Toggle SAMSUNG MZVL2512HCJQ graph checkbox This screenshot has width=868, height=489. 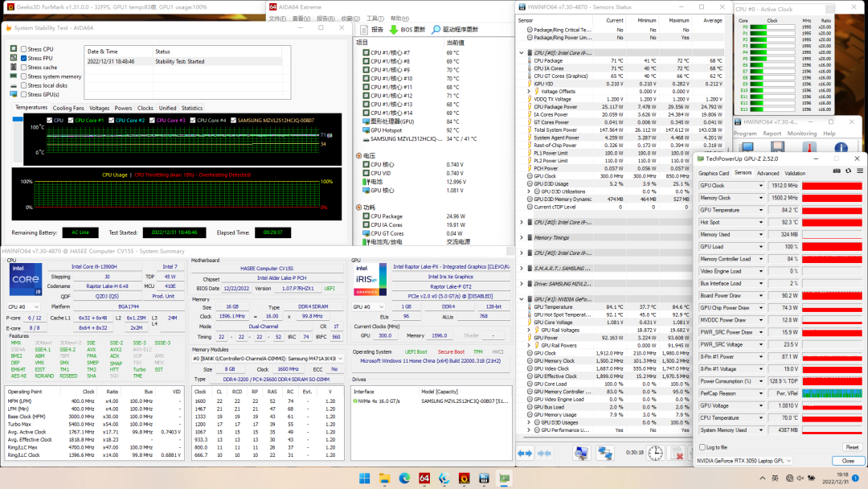[x=234, y=120]
